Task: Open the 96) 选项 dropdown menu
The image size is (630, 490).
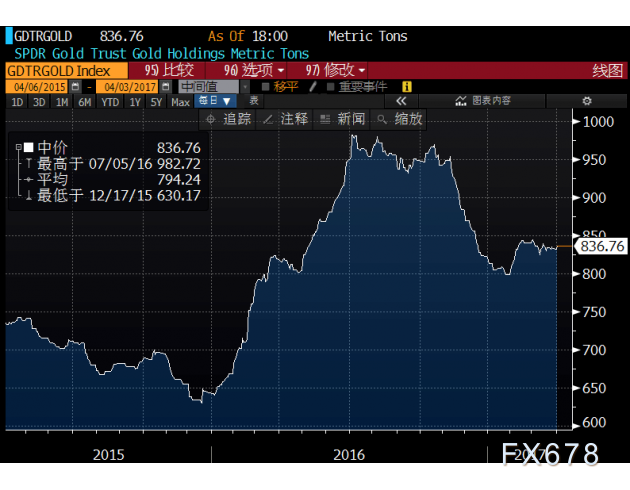Action: pos(254,70)
